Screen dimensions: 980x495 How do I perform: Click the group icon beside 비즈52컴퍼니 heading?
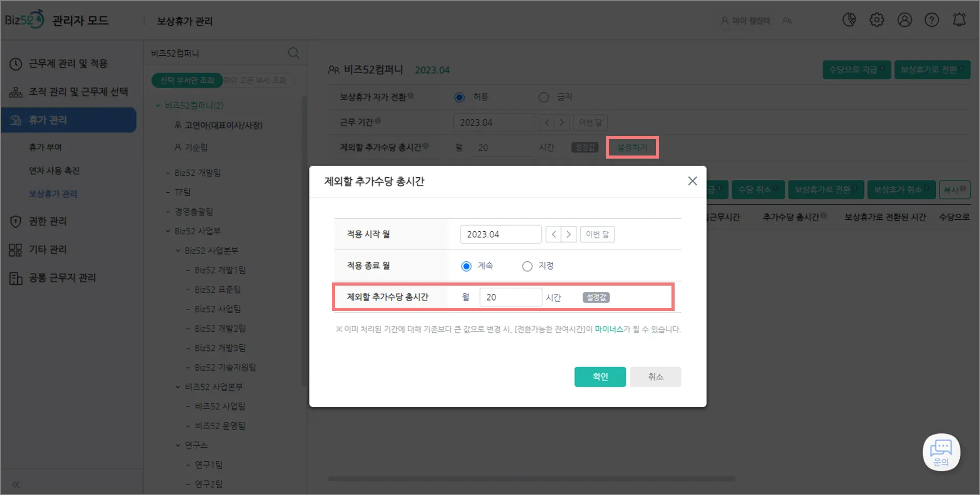pyautogui.click(x=333, y=69)
